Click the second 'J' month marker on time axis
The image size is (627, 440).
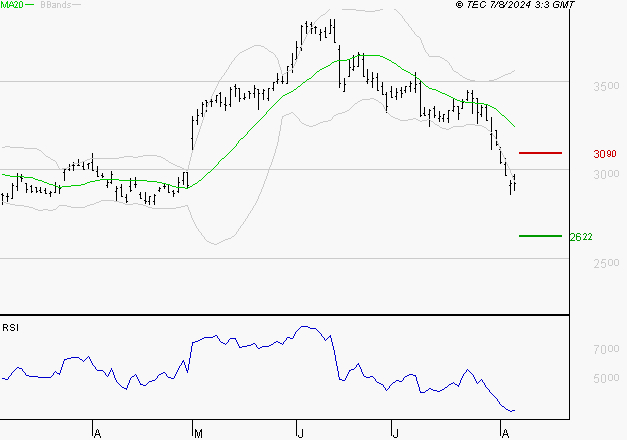[x=395, y=434]
